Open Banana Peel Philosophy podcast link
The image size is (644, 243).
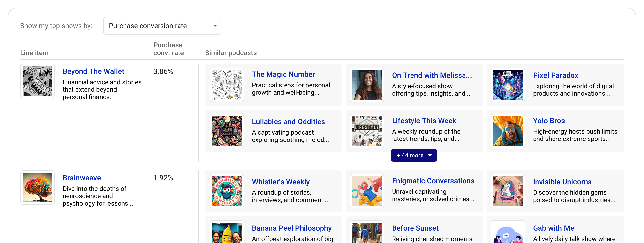[x=292, y=228]
